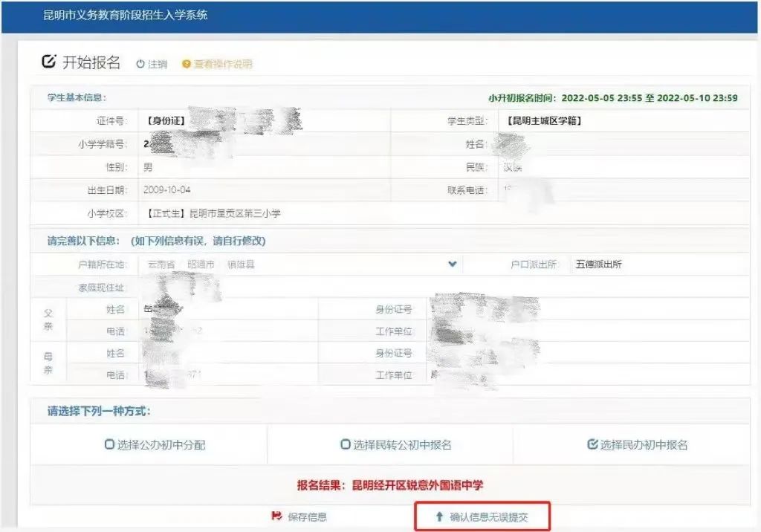Click the edit icon next to 开始报名

tap(49, 62)
